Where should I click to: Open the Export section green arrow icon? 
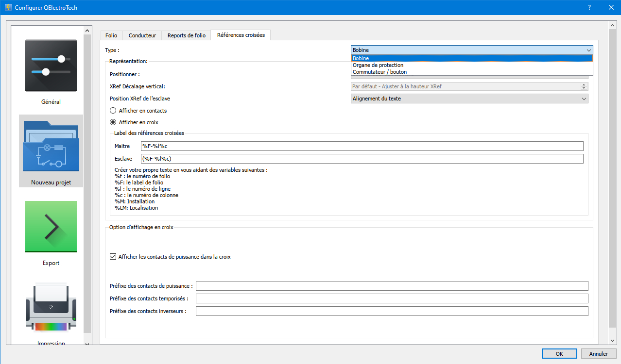51,227
